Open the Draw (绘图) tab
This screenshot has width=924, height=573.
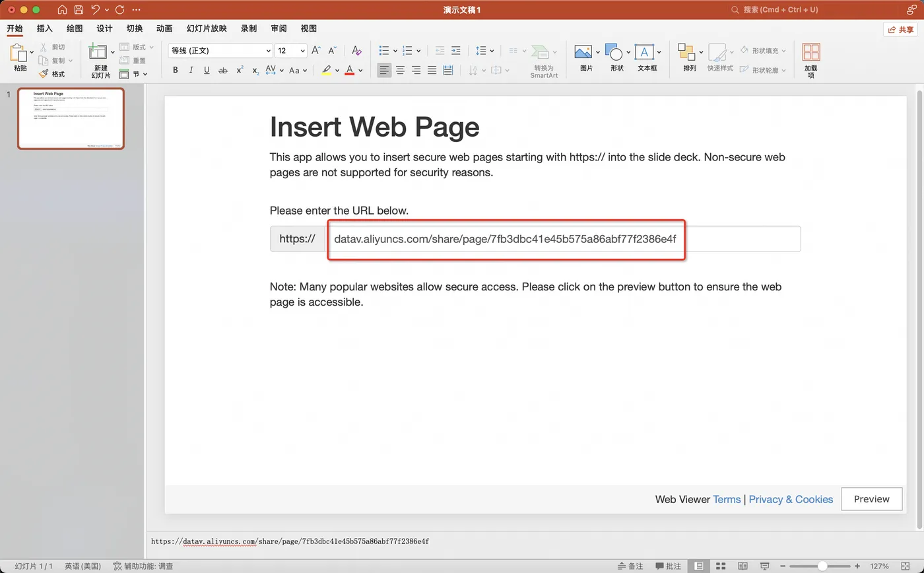75,28
